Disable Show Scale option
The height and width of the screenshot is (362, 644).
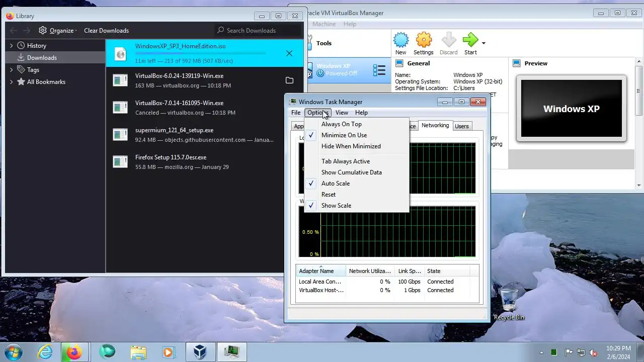coord(357,206)
